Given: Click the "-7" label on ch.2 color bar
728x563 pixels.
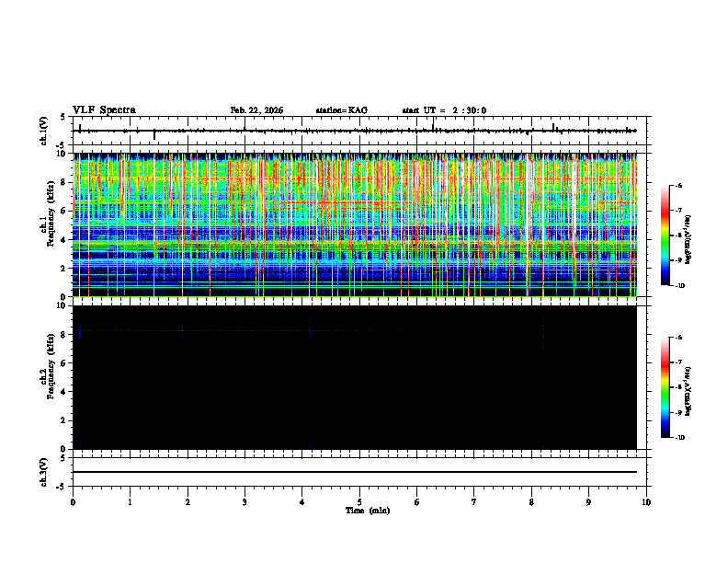Looking at the screenshot, I should (678, 362).
